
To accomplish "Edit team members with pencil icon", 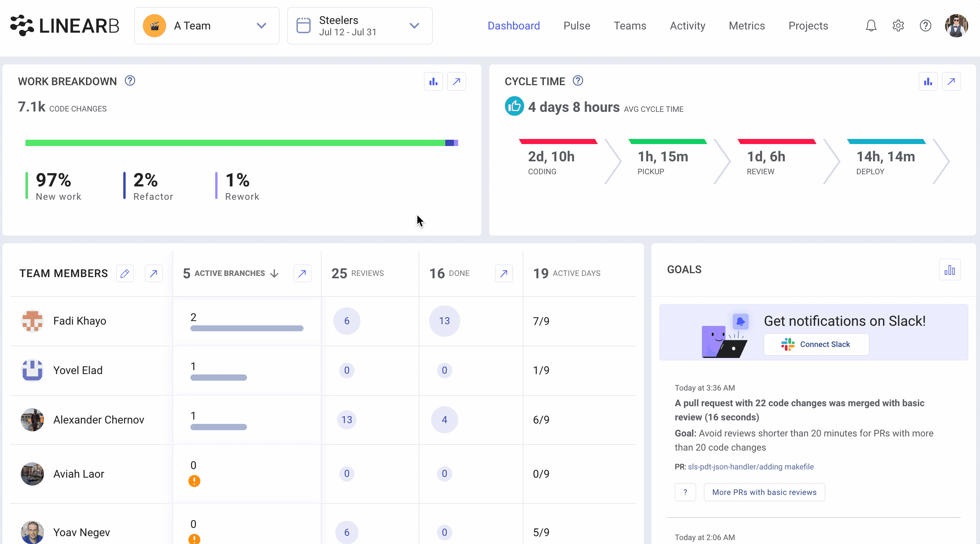I will pos(125,274).
